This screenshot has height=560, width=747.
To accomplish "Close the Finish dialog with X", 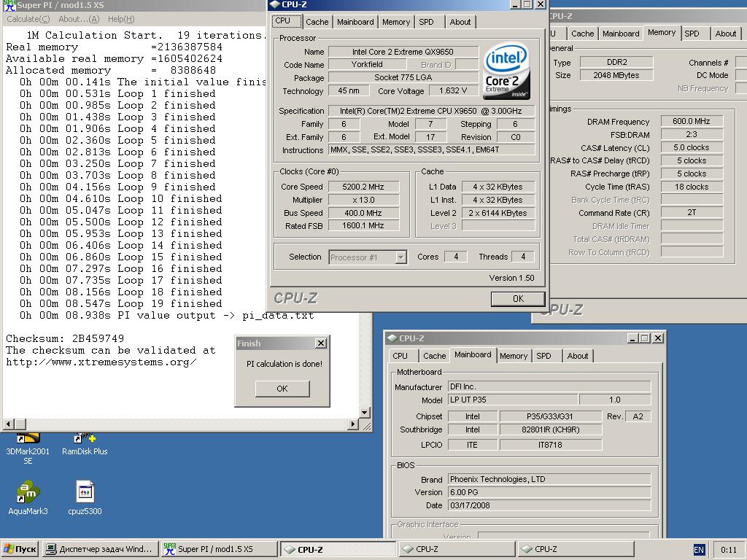I will coord(321,343).
